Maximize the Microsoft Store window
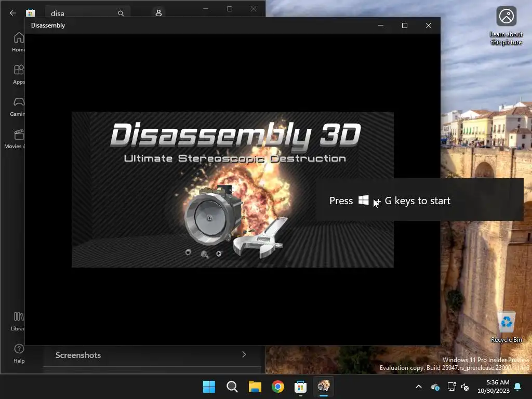This screenshot has height=399, width=532. click(230, 9)
